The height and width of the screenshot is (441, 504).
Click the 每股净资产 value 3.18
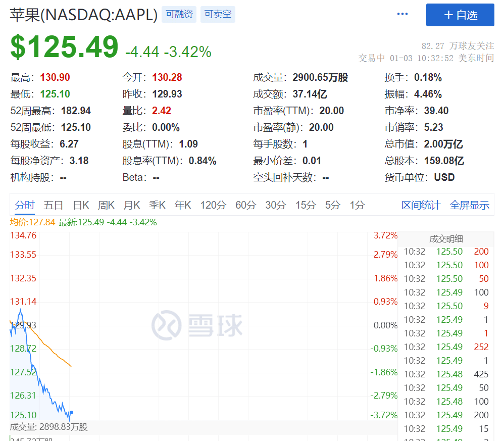coord(79,161)
